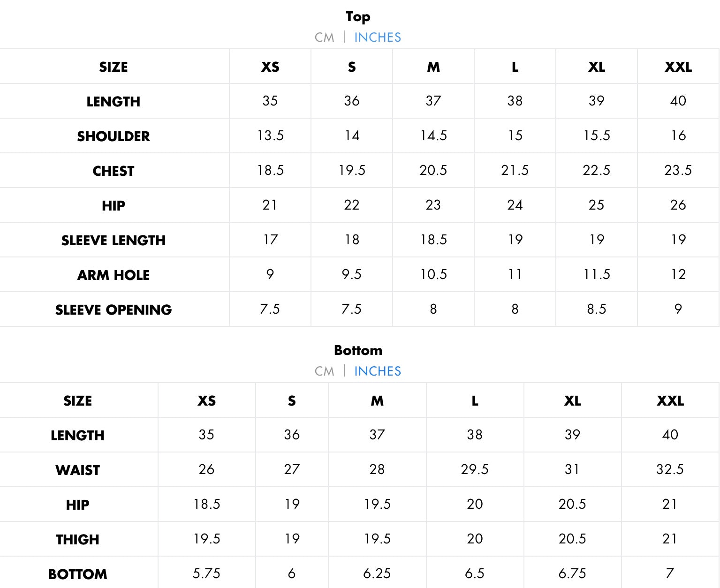Click THIGH row label
The image size is (720, 588).
[x=78, y=540]
